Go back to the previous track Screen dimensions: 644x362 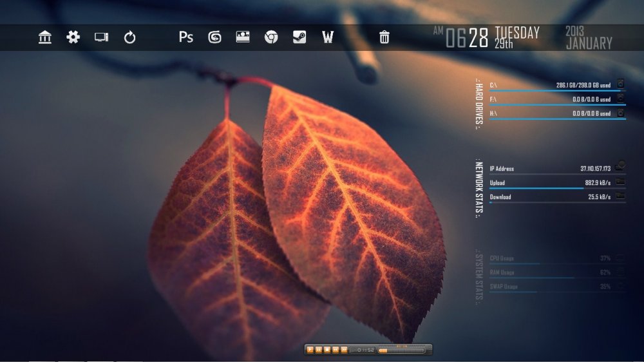(336, 350)
